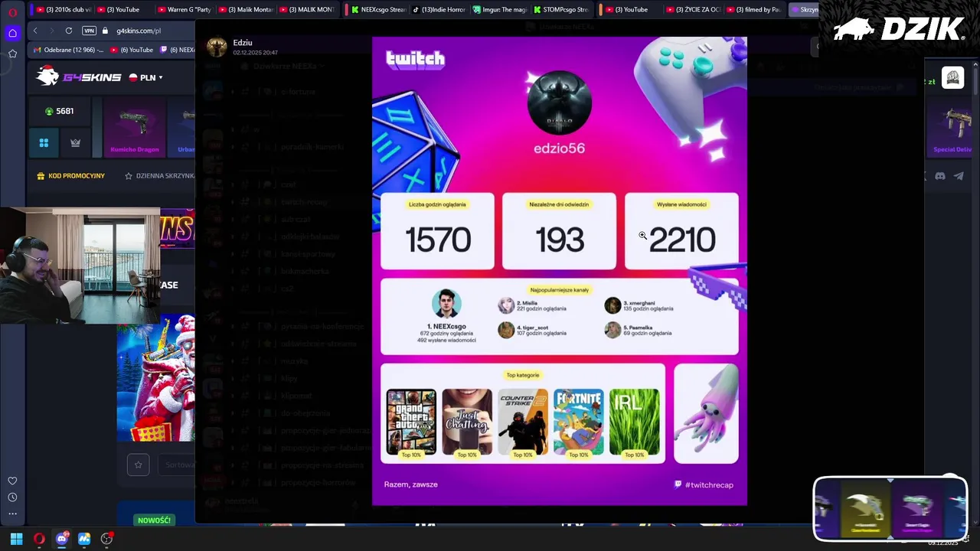Screen dimensions: 980x551
Task: Select the crown ranking icon
Action: (75, 142)
